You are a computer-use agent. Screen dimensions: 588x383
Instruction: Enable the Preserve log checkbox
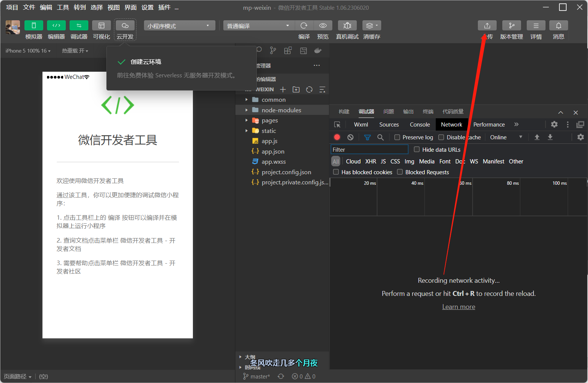[397, 137]
